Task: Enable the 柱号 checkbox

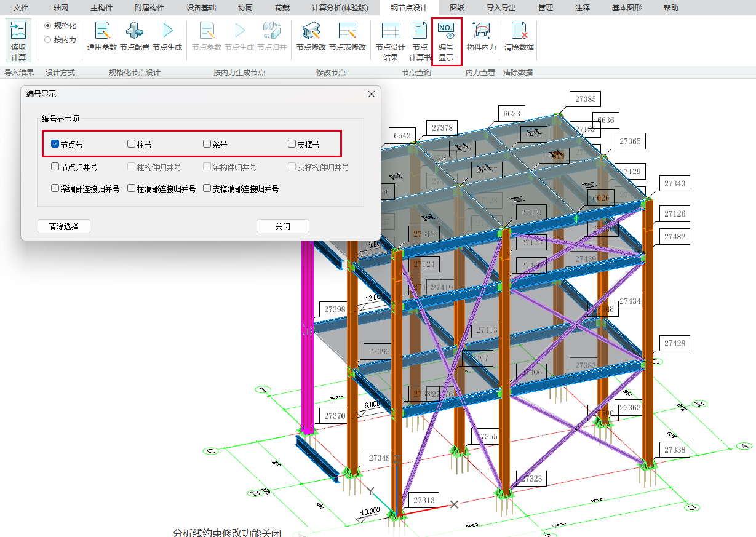Action: tap(131, 144)
